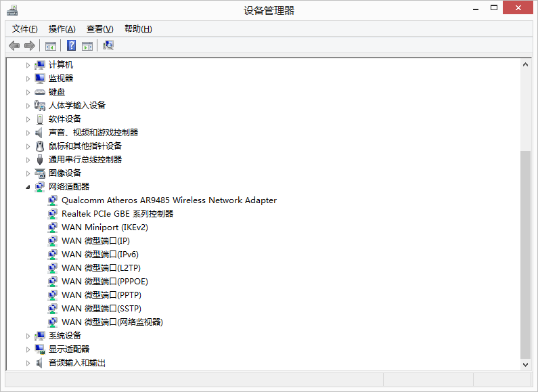
Task: Click the Qualcomm Atheros adapter icon
Action: tap(53, 200)
